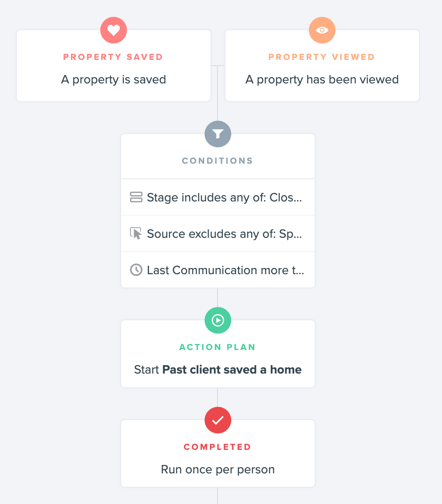
Task: Click the red checkmark Completed icon
Action: 218,420
